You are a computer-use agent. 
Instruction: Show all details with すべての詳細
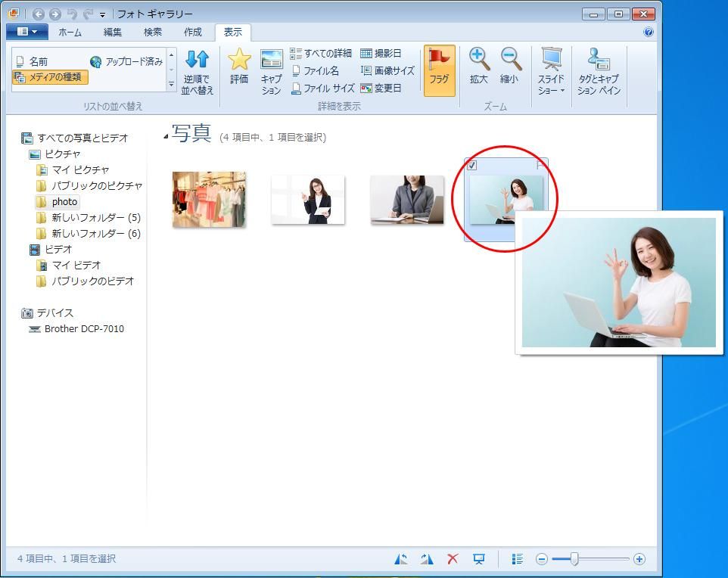(321, 53)
